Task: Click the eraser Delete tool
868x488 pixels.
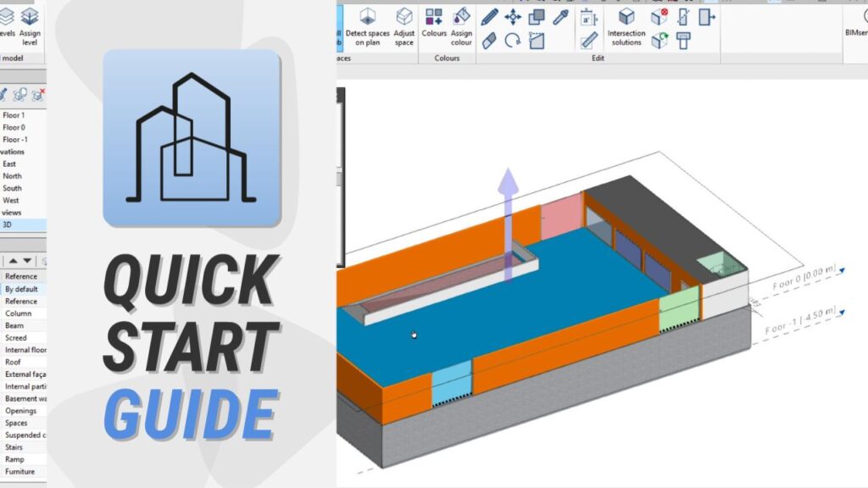Action: tap(490, 41)
